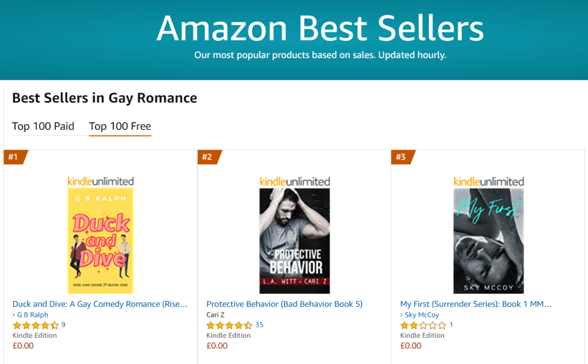The width and height of the screenshot is (588, 364).
Task: Click the £0.00 price under Duck and Dive
Action: pyautogui.click(x=23, y=346)
